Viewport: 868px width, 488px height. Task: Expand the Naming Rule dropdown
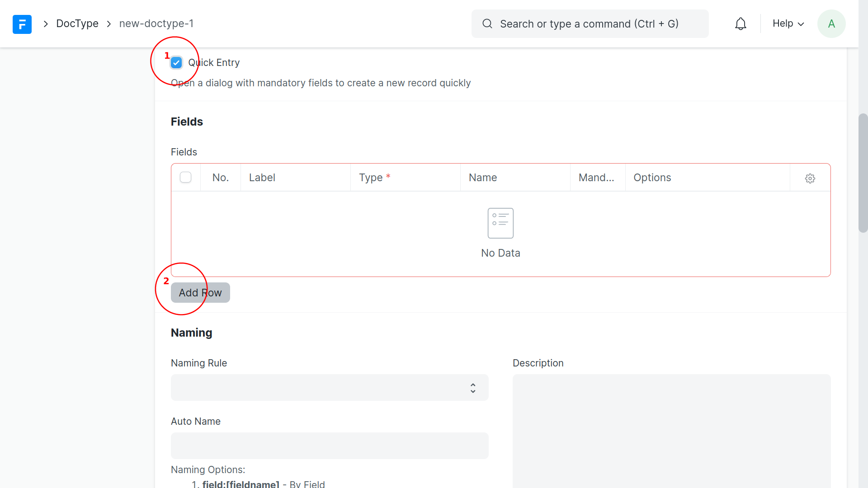[x=329, y=387]
